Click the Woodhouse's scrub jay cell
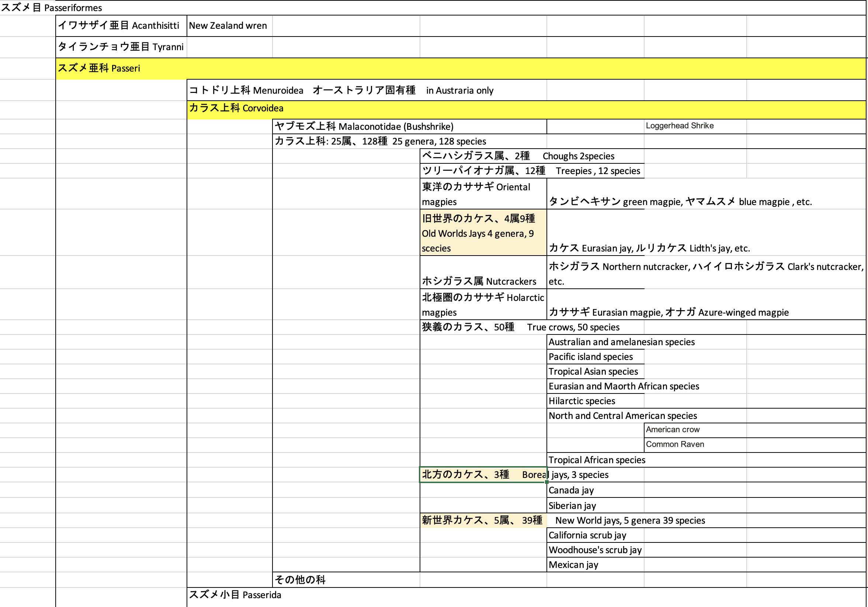The width and height of the screenshot is (868, 607). pyautogui.click(x=595, y=550)
